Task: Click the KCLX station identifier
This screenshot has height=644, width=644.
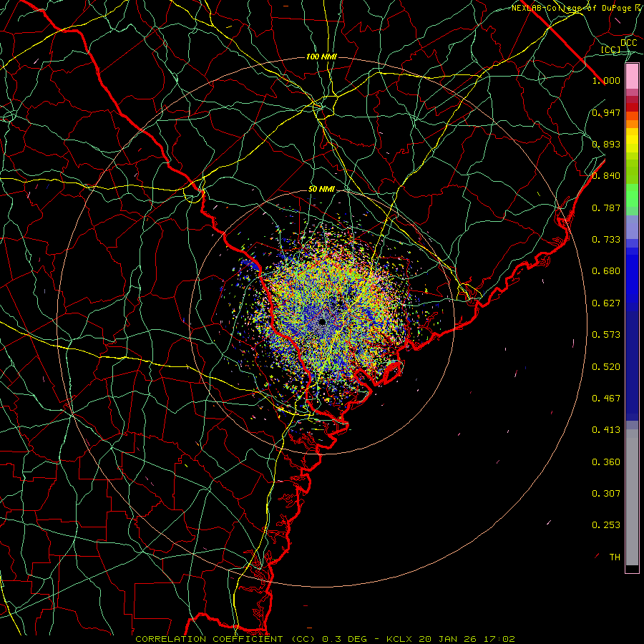Action: click(401, 639)
